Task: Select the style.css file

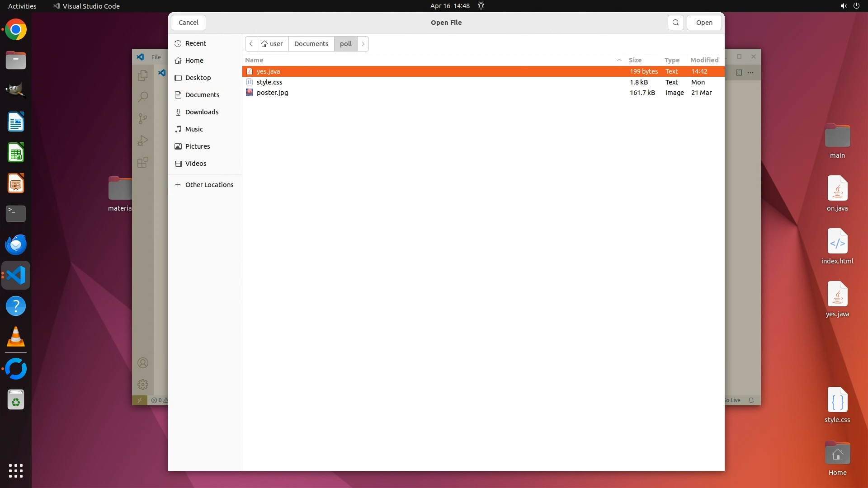Action: (x=269, y=82)
